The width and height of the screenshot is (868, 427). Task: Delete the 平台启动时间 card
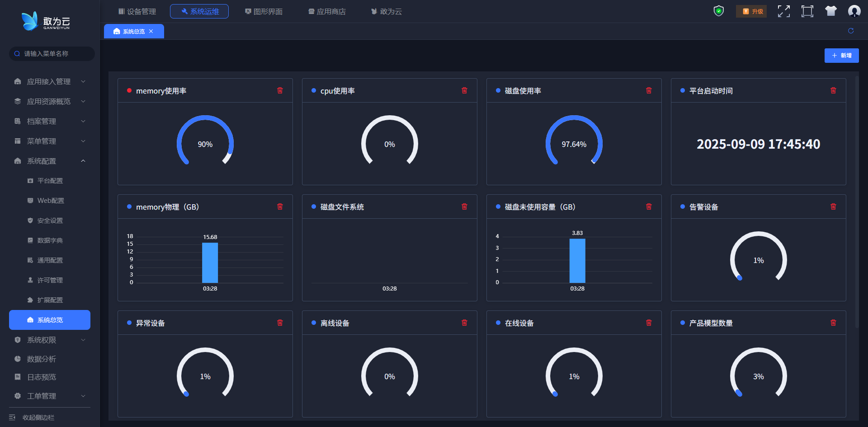coord(833,90)
